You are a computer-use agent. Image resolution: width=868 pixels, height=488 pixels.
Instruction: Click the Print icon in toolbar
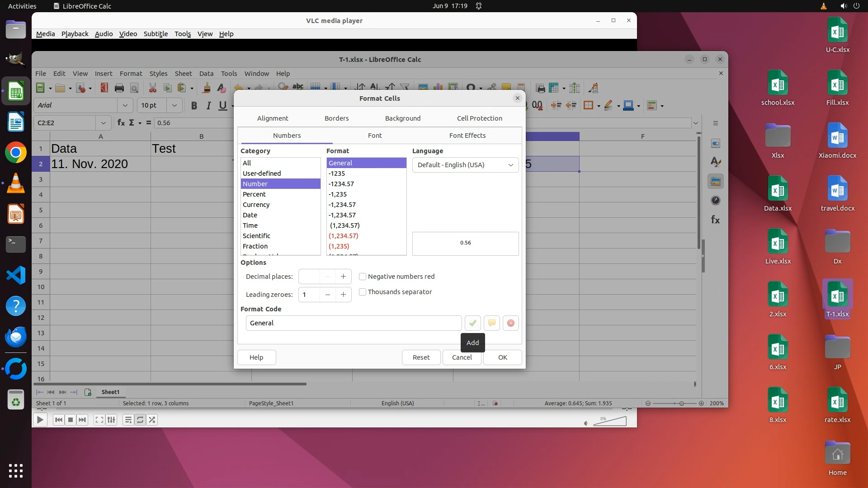click(119, 88)
